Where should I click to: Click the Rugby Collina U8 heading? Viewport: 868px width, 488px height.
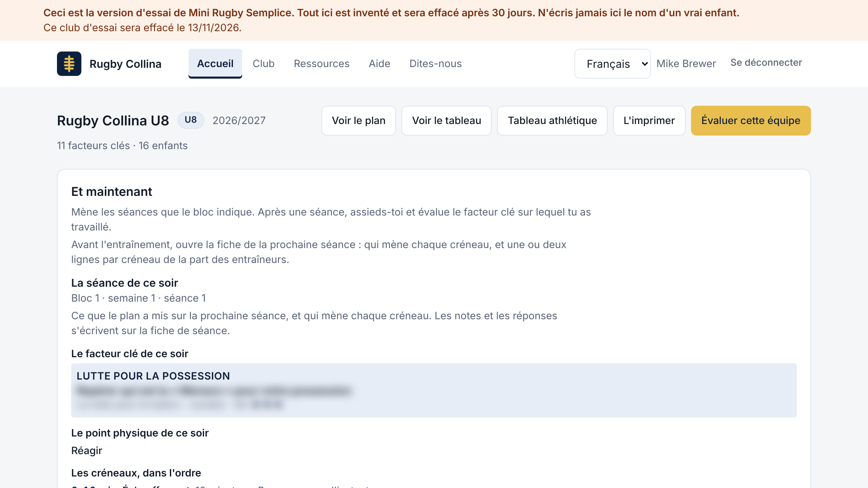(x=113, y=121)
